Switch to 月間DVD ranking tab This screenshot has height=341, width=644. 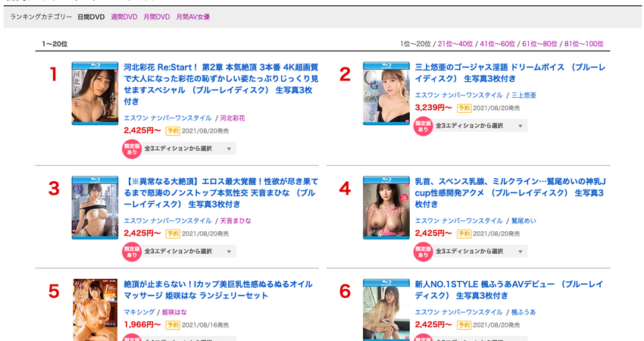157,17
